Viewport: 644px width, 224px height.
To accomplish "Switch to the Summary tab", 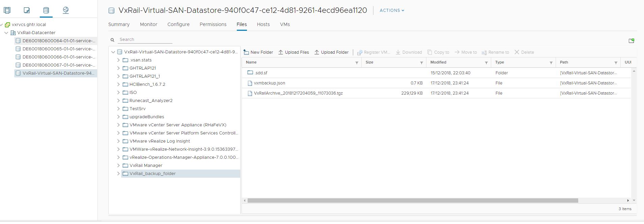I will pyautogui.click(x=119, y=24).
